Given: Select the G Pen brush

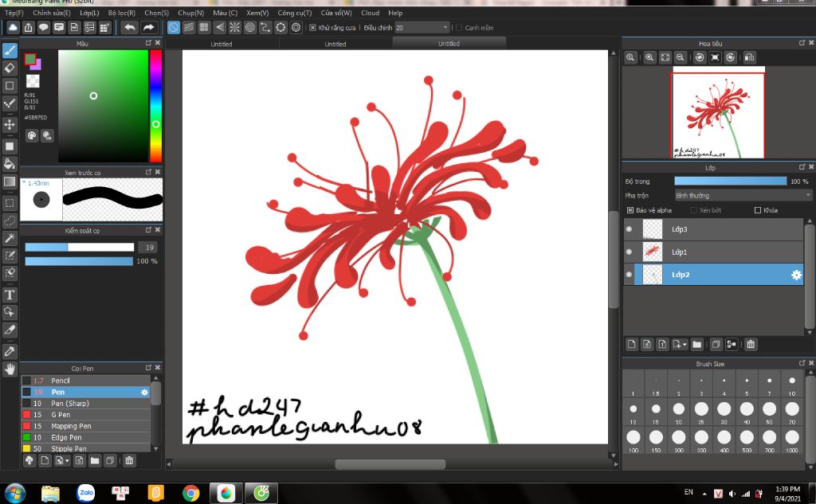Looking at the screenshot, I should click(86, 415).
